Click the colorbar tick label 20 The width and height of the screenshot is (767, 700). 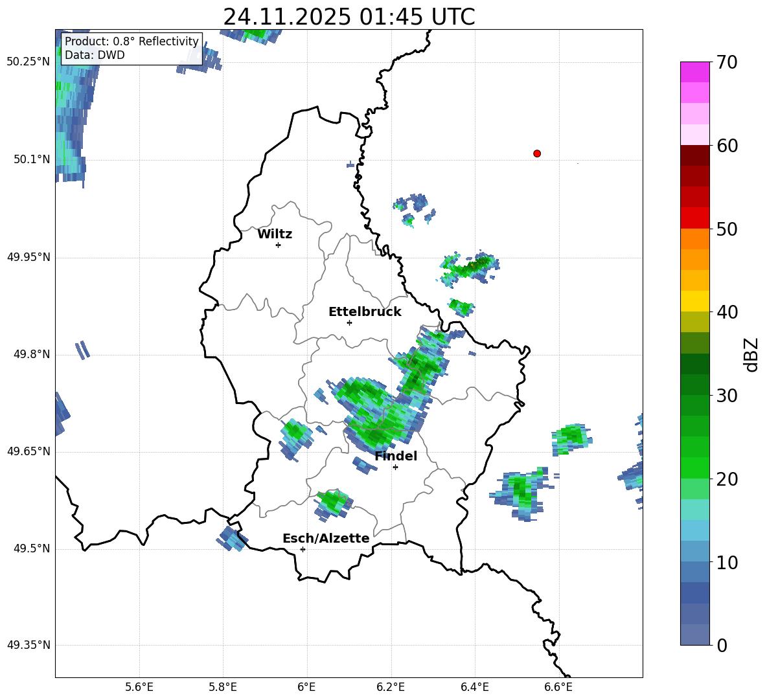tap(727, 479)
